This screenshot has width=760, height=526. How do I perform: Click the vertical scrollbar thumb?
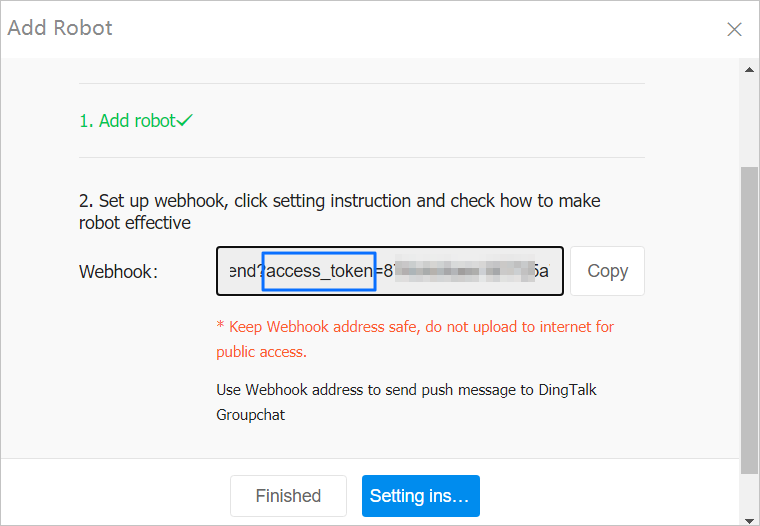tap(749, 320)
